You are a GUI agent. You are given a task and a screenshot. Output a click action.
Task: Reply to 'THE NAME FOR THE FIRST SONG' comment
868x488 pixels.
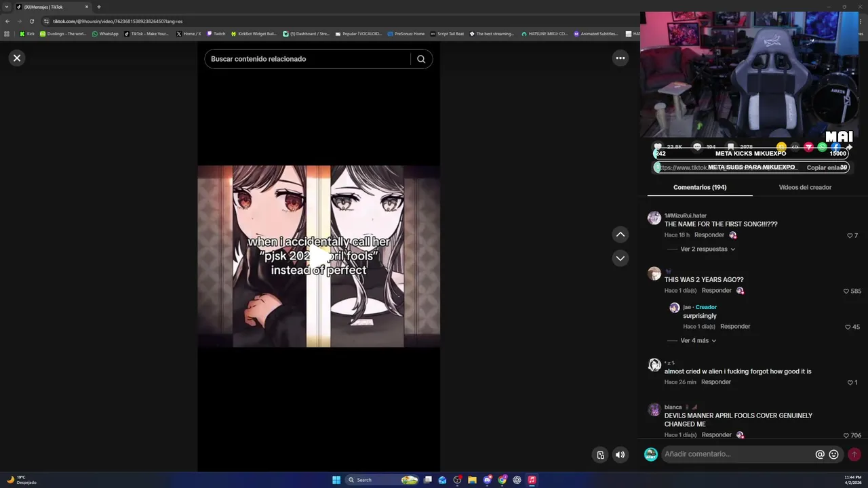pyautogui.click(x=709, y=235)
